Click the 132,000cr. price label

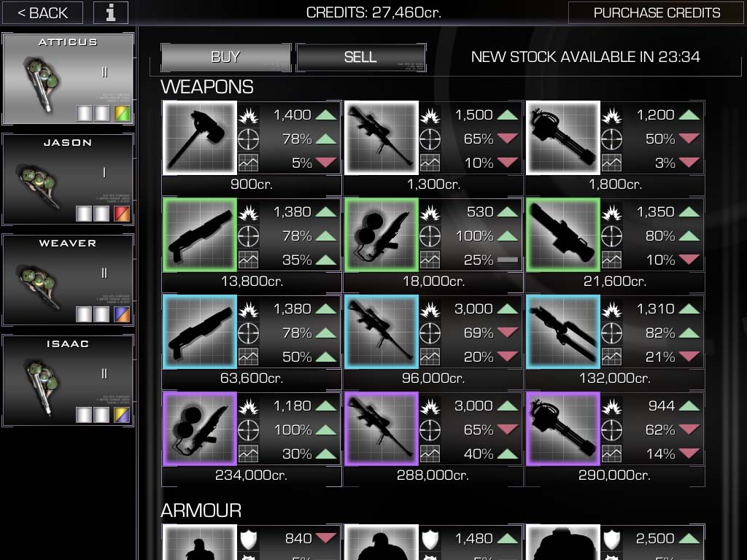click(x=615, y=378)
